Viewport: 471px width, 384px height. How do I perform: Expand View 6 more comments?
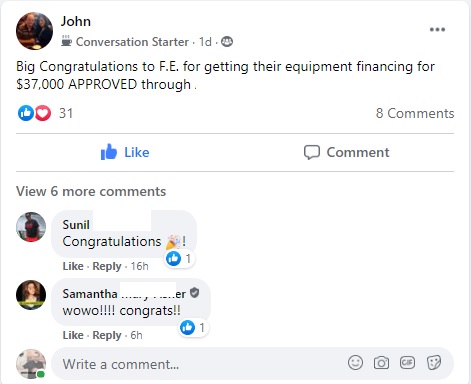(x=91, y=191)
